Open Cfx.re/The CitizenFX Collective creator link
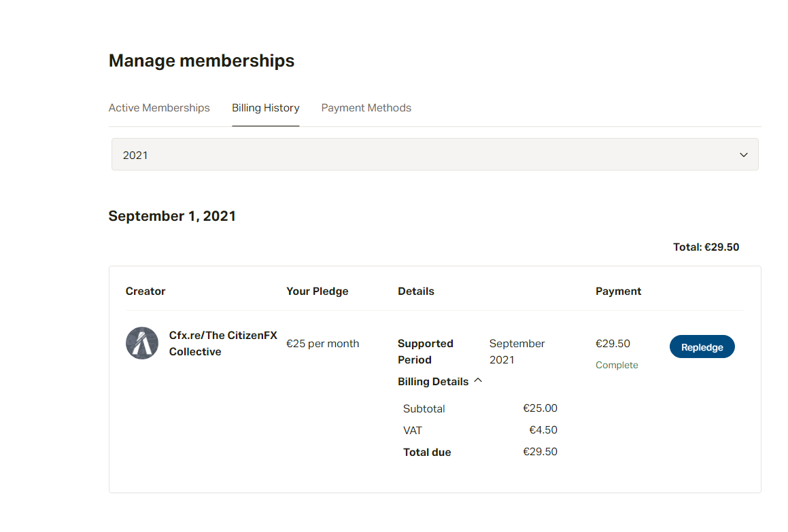This screenshot has height=532, width=788. (222, 343)
